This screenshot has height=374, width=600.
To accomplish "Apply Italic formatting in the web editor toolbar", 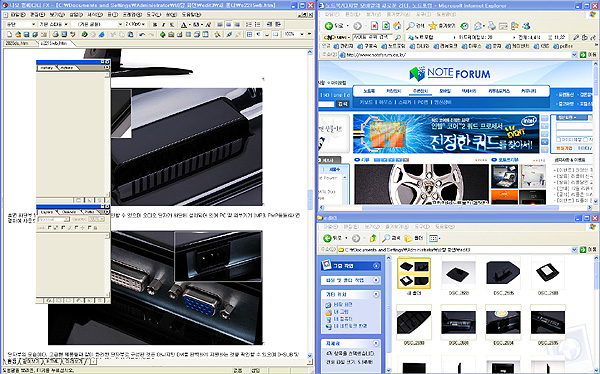I will point(164,24).
